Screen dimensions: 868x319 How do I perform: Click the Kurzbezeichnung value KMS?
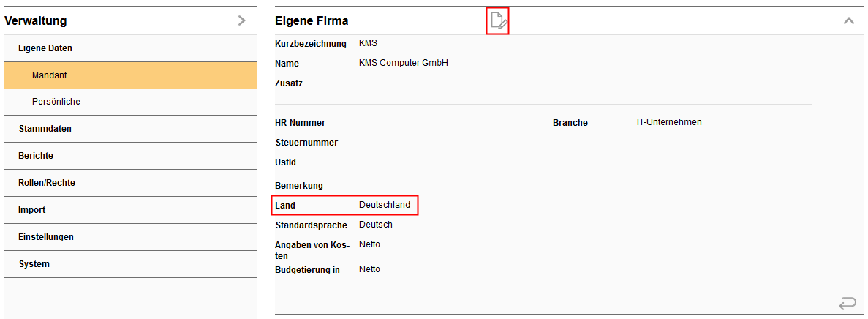[x=368, y=43]
